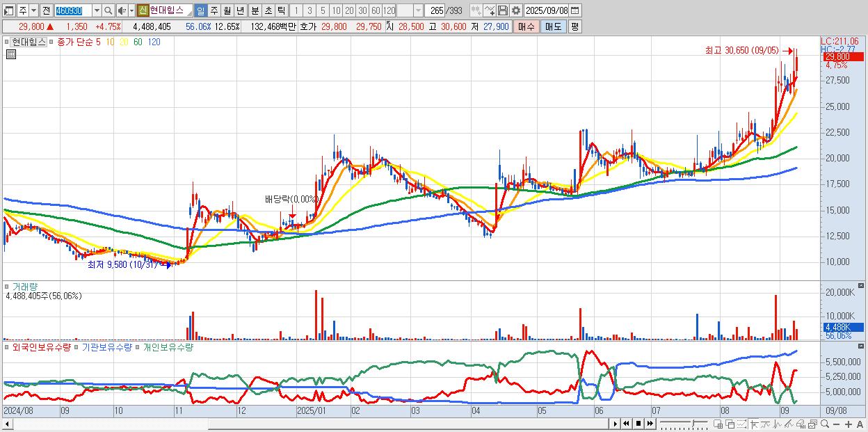Toggle the 거래량 panel square marker

pyautogui.click(x=6, y=287)
